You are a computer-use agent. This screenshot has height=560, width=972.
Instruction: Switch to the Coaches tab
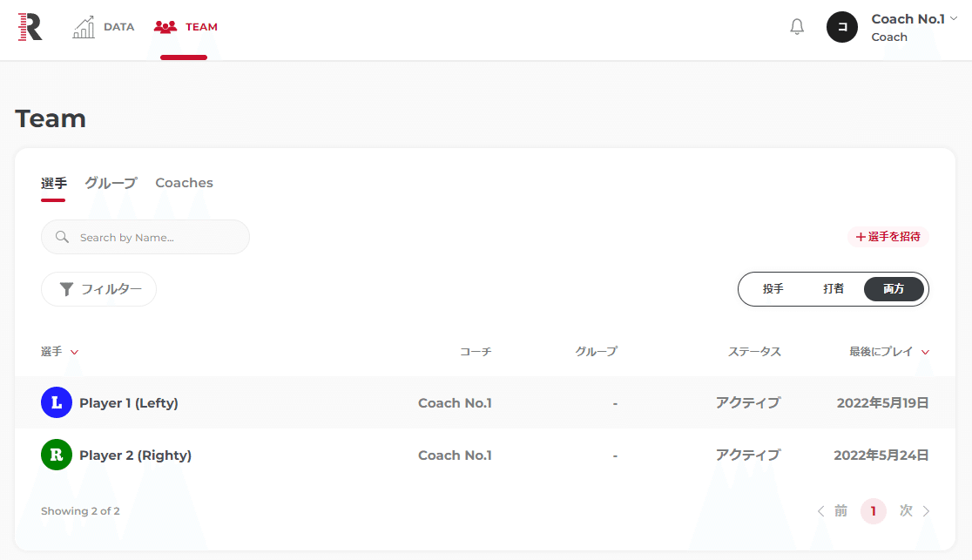(184, 182)
